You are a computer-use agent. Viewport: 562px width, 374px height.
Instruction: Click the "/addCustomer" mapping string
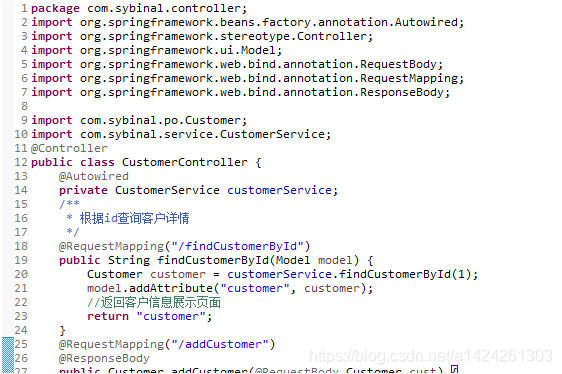[220, 344]
